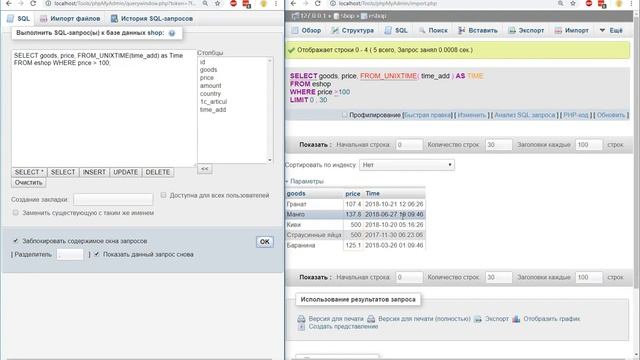Open Импорт файлов tab in query window

click(x=70, y=19)
